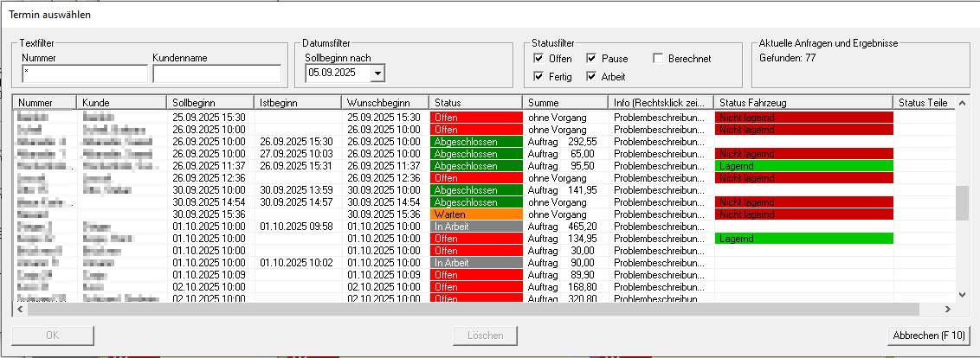Click the horizontal scrollbar's right arrow
This screenshot has height=358, width=980.
[948, 309]
